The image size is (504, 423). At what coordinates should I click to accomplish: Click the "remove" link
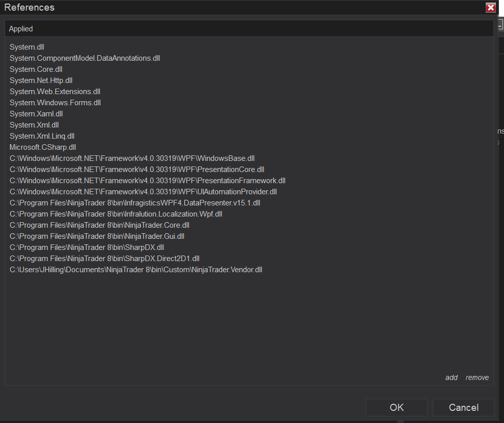coord(477,377)
